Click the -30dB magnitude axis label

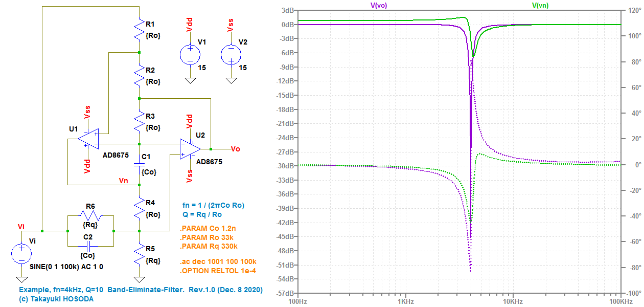pyautogui.click(x=285, y=166)
